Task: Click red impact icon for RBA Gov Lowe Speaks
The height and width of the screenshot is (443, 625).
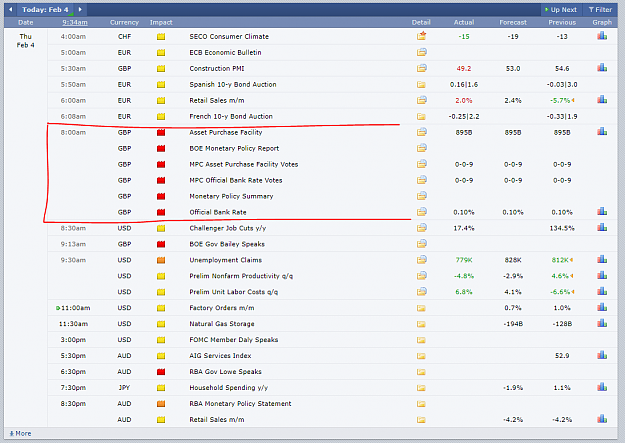Action: click(x=161, y=372)
